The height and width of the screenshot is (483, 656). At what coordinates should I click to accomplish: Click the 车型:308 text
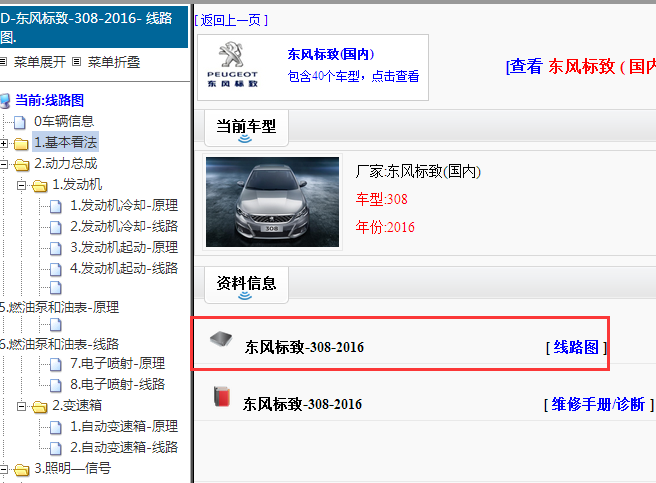tap(382, 199)
